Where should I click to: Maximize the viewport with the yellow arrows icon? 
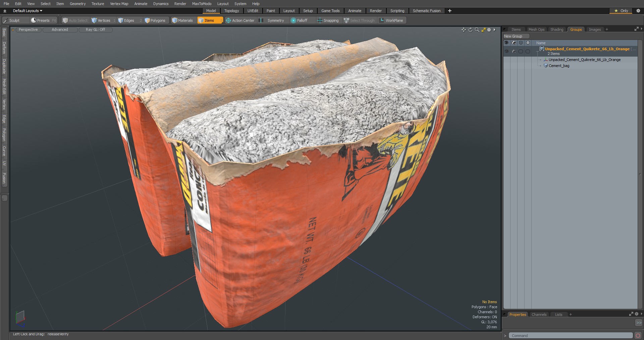click(483, 30)
